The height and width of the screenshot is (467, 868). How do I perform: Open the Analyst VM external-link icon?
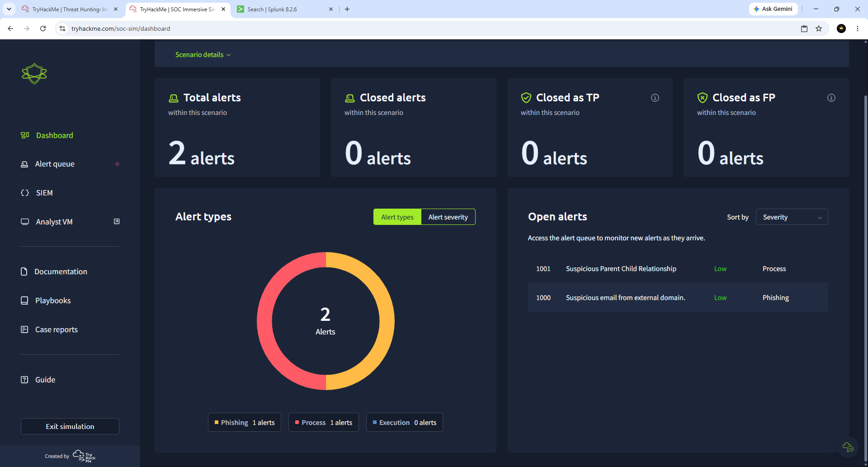117,221
